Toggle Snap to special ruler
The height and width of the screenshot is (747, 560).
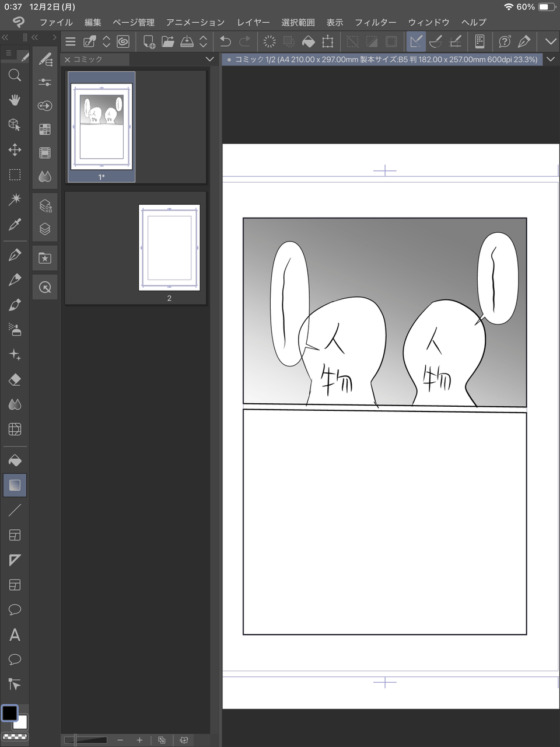(x=436, y=41)
